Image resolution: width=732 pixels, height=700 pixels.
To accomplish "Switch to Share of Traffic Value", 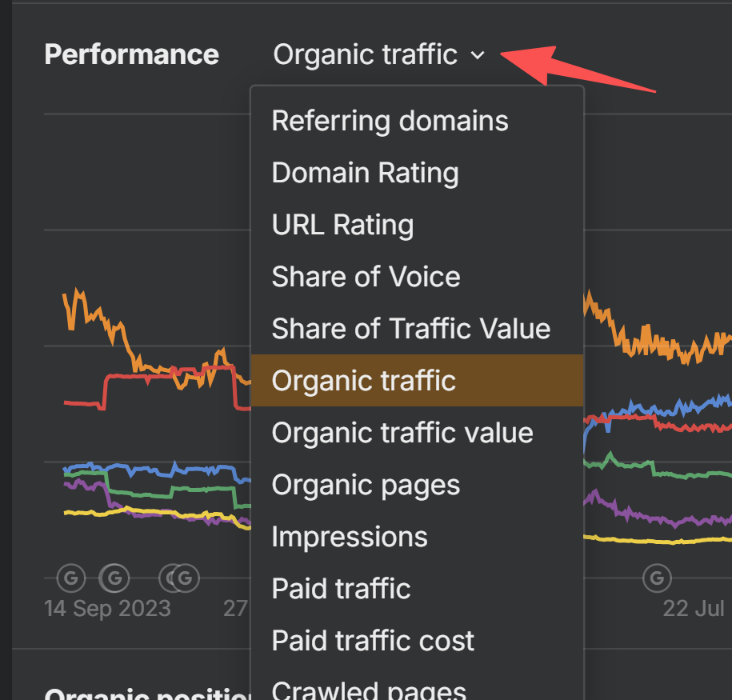I will pos(410,329).
